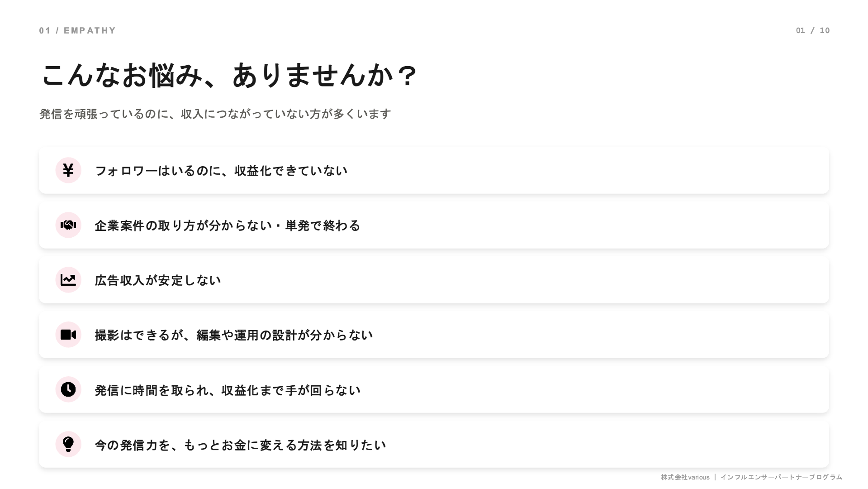Select the 企業案件の取り方 card text
Image resolution: width=868 pixels, height=489 pixels.
(x=228, y=225)
